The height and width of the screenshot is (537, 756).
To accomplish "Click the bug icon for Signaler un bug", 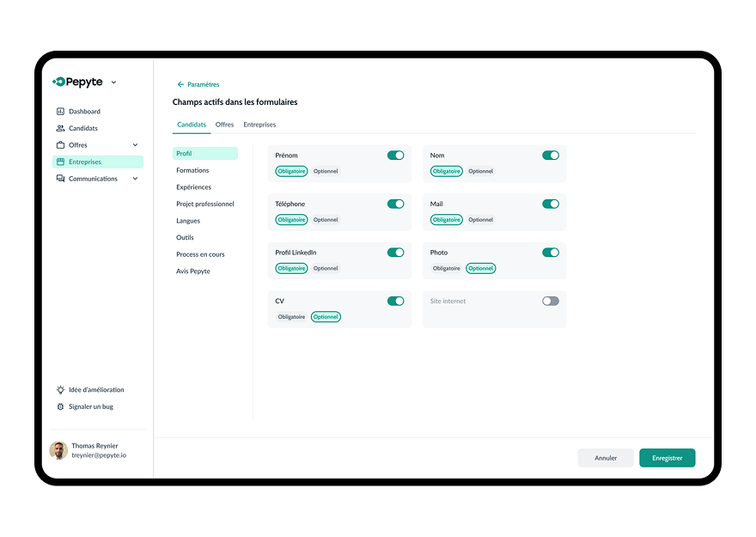I will 60,407.
